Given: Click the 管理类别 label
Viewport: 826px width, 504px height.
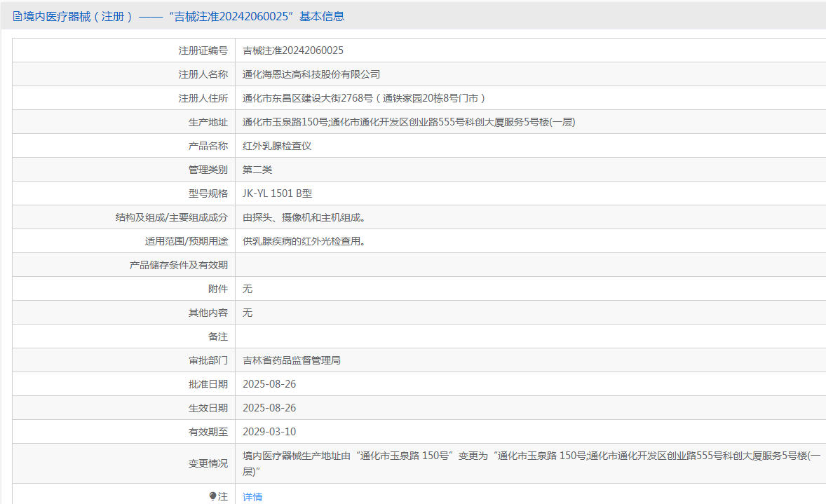Looking at the screenshot, I should click(x=208, y=170).
